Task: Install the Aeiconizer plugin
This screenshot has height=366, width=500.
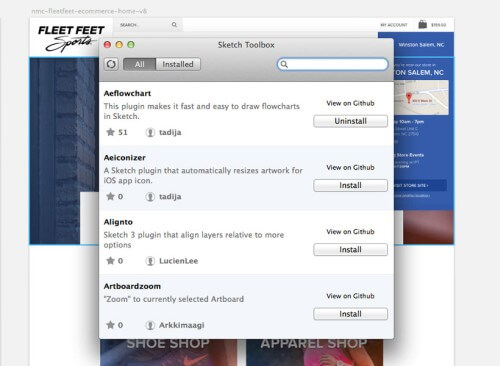Action: click(x=350, y=185)
